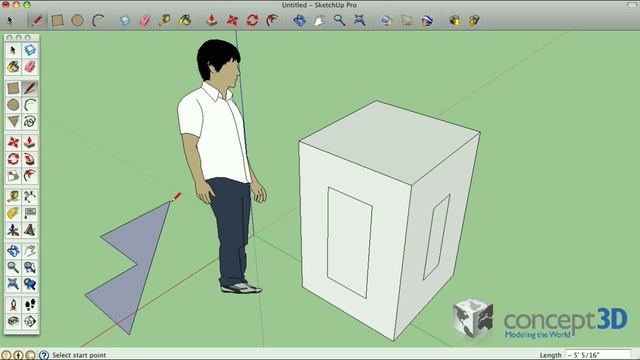Click Make Component in floating tool palette
The height and width of the screenshot is (360, 640).
pyautogui.click(x=30, y=50)
